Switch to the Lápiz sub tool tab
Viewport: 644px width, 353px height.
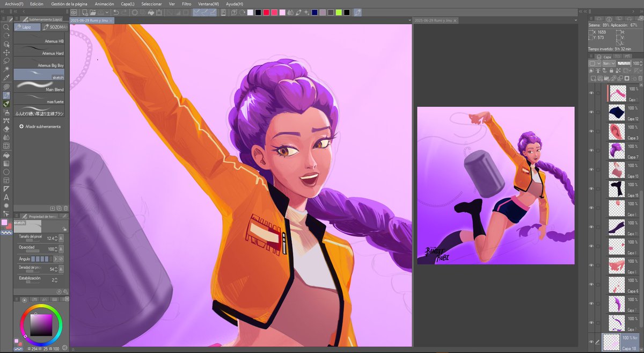(27, 26)
